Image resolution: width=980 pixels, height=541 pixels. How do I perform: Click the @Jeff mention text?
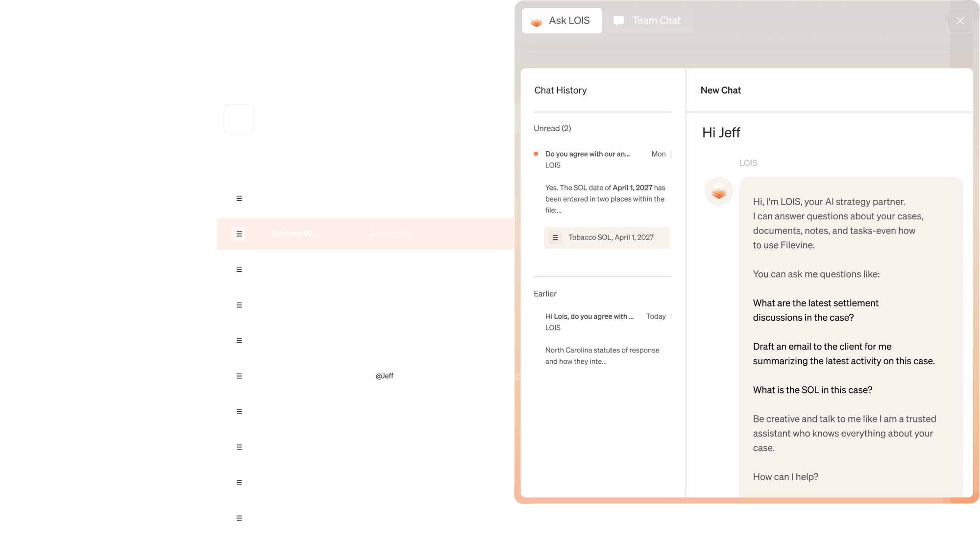(x=384, y=376)
